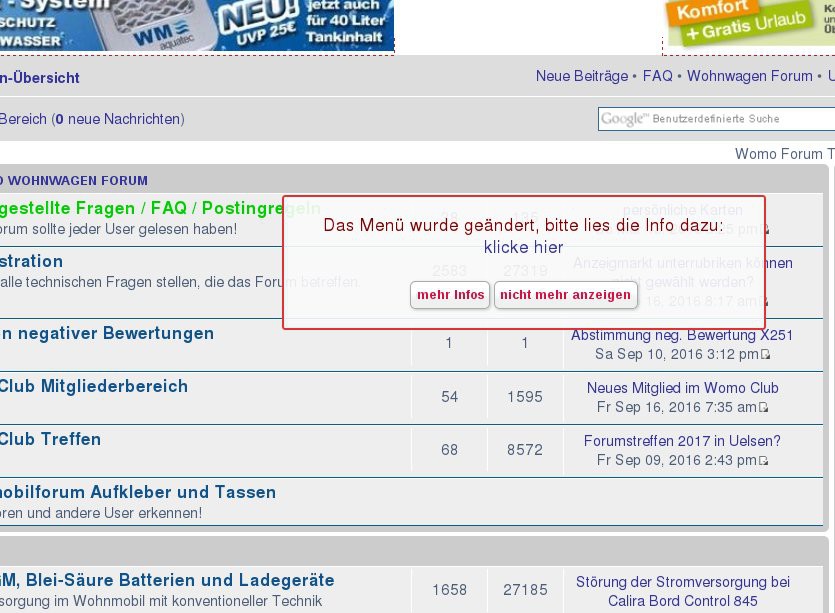Viewport: 835px width, 613px height.
Task: Click the post count '27185'
Action: pos(525,590)
